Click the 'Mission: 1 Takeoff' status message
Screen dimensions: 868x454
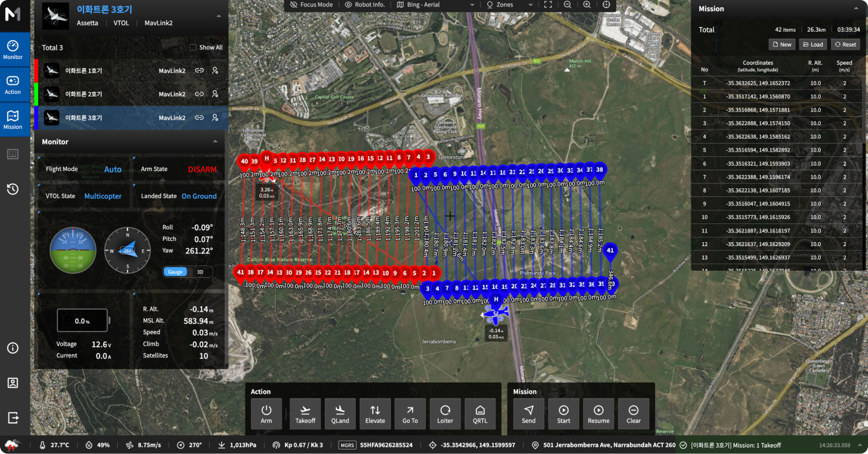(x=736, y=445)
